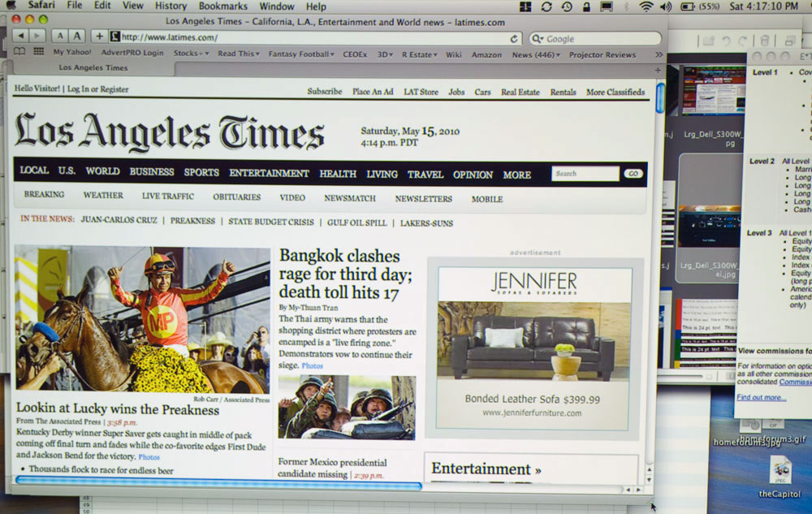Click the sync arrows menu bar icon
812x514 pixels.
click(546, 6)
